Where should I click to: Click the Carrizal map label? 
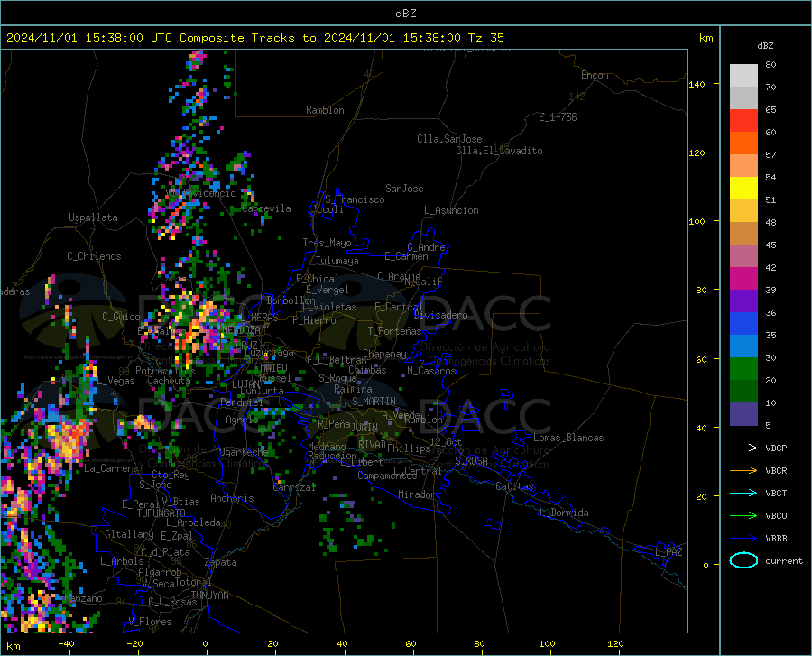(x=294, y=487)
